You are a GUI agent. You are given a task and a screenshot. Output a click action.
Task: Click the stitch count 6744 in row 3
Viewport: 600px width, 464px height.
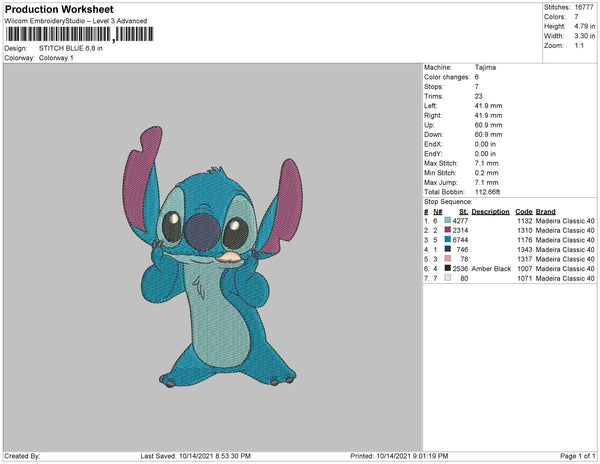[x=460, y=240]
